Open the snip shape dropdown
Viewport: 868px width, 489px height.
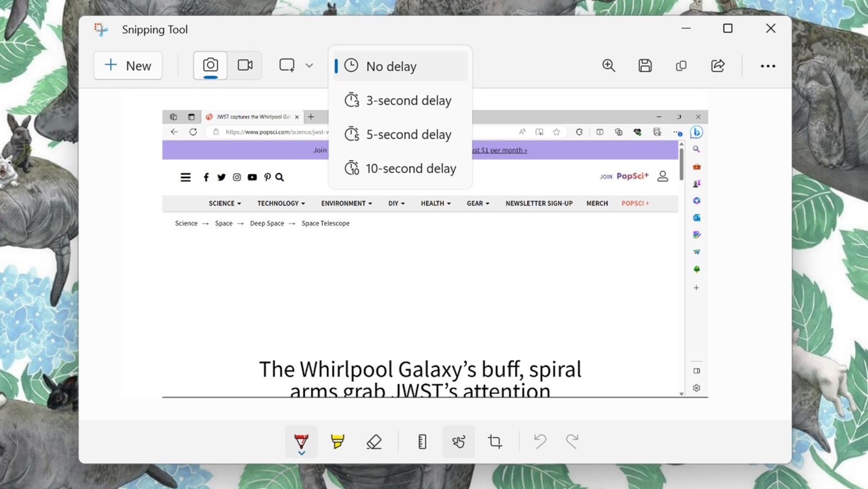(x=309, y=65)
